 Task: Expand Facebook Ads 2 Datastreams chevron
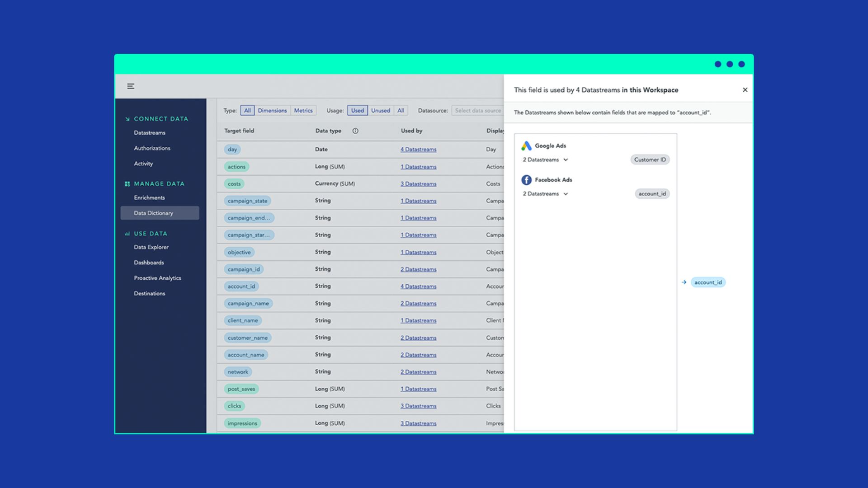coord(566,193)
